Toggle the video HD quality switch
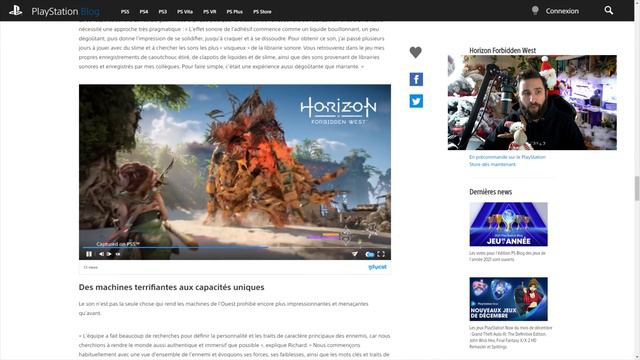Screen dimensions: 640x360 pos(370,254)
